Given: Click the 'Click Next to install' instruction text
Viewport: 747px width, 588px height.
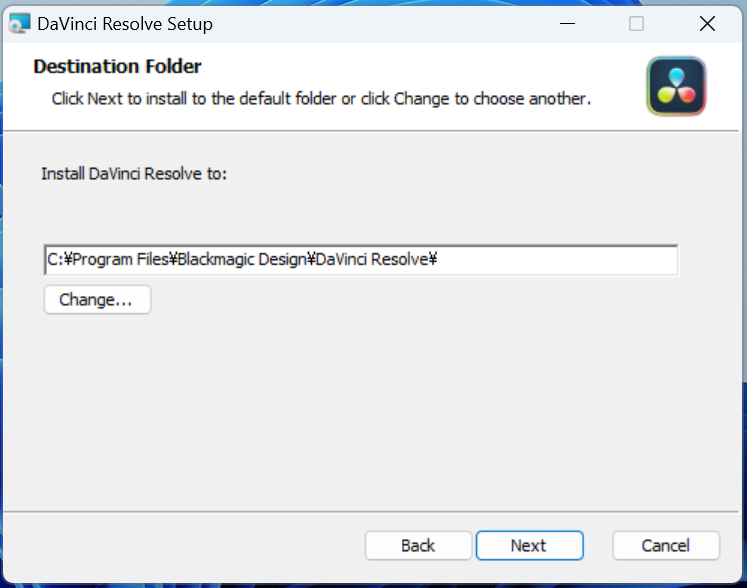Looking at the screenshot, I should click(x=321, y=99).
